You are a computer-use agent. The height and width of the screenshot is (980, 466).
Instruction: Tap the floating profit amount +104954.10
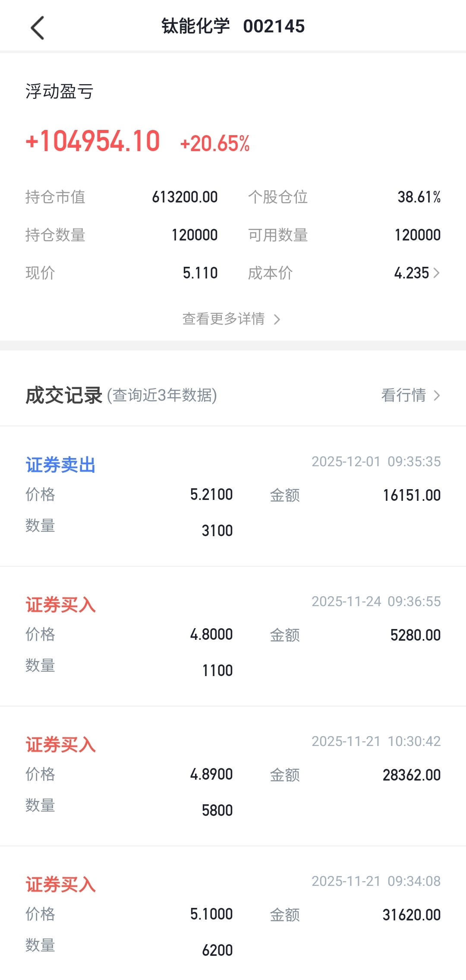coord(93,142)
